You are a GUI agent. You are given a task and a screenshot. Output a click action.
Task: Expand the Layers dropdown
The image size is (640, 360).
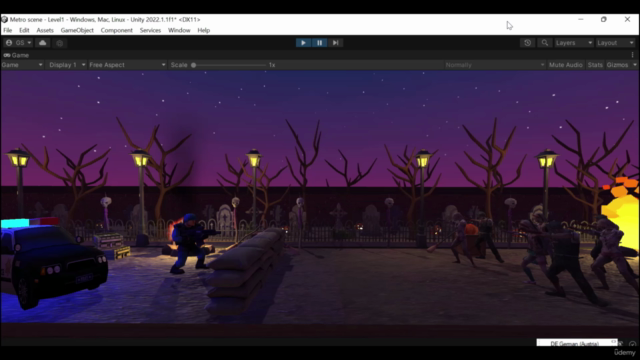pyautogui.click(x=573, y=43)
